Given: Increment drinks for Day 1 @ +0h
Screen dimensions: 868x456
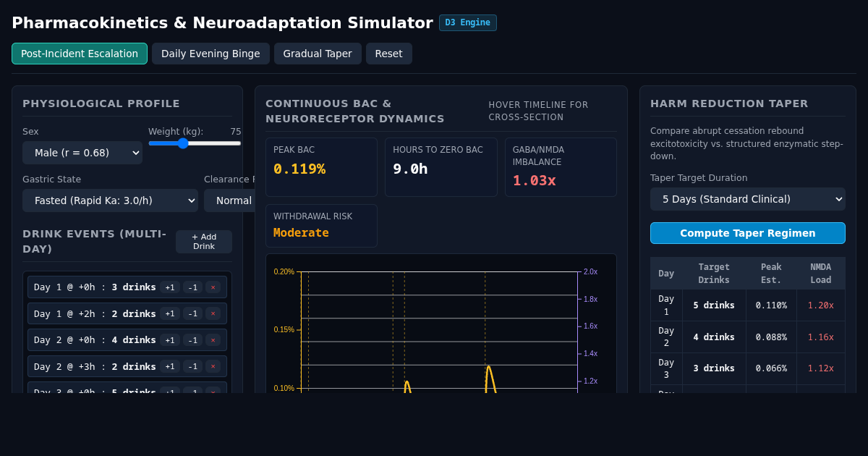Looking at the screenshot, I should (170, 287).
